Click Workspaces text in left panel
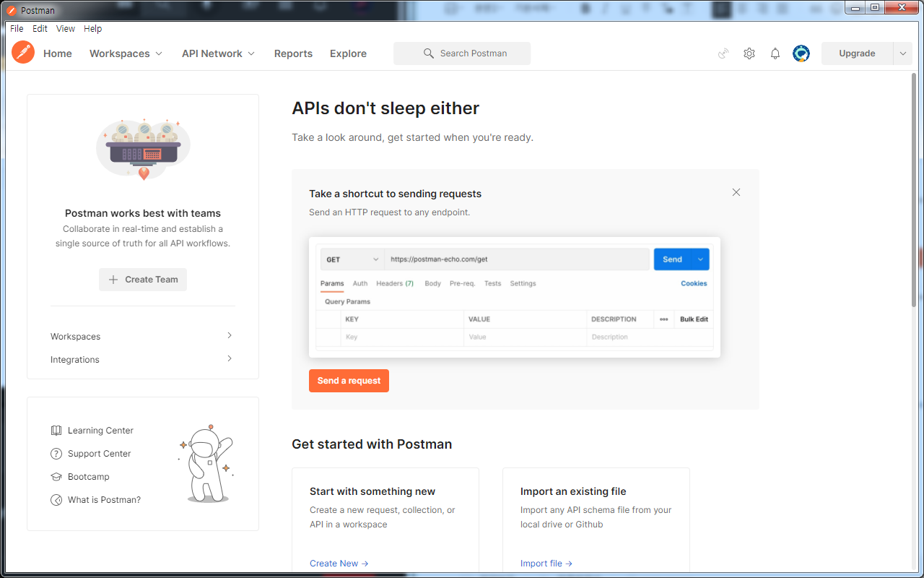Image resolution: width=924 pixels, height=578 pixels. 75,337
